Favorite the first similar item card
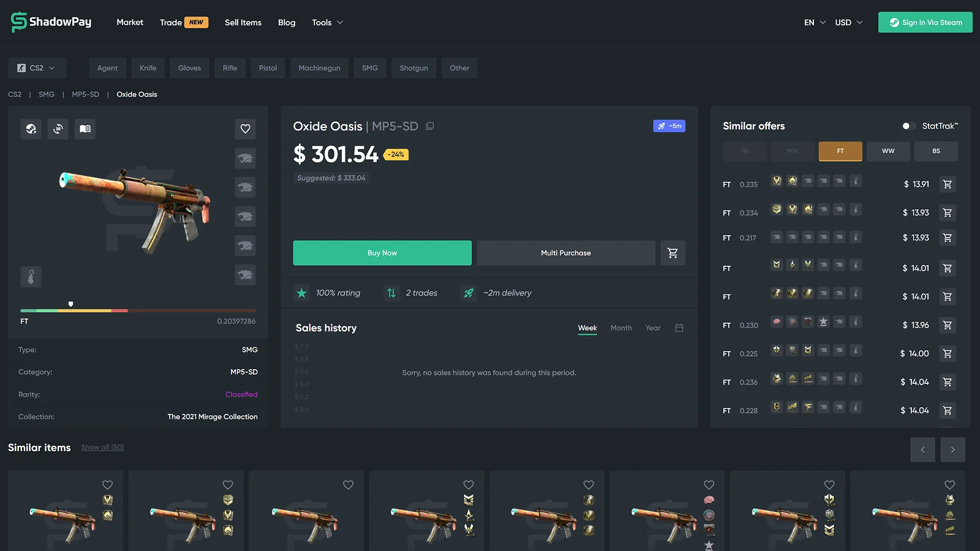The height and width of the screenshot is (551, 980). pyautogui.click(x=108, y=485)
